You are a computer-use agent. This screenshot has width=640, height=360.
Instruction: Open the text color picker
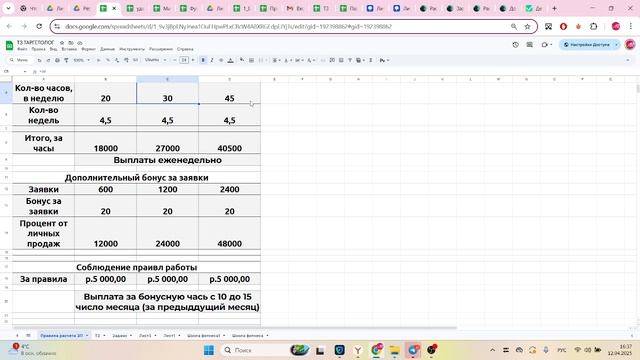230,60
